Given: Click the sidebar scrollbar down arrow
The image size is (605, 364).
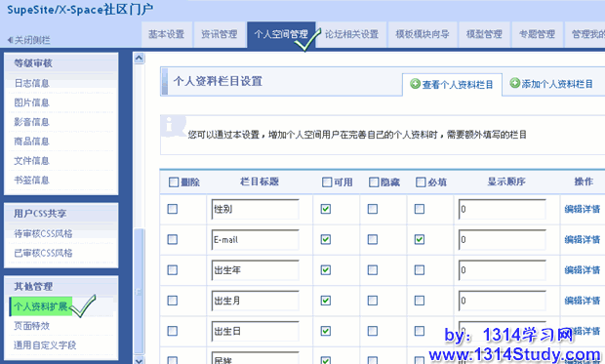Looking at the screenshot, I should coord(139,360).
